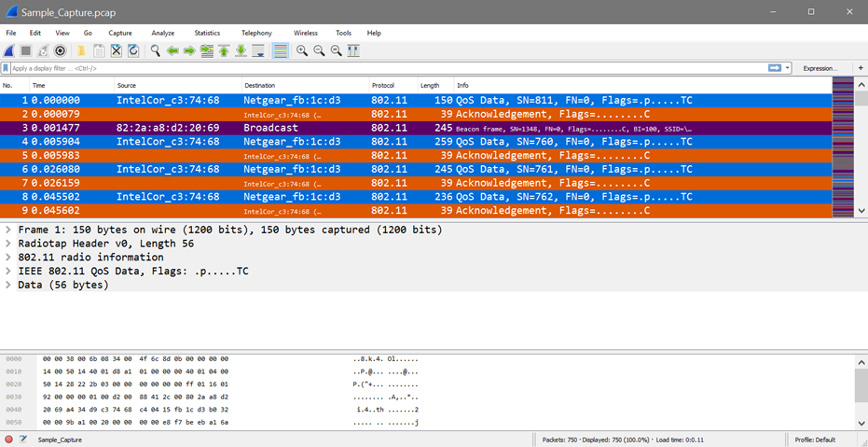Go back to previous packet arrow
The height and width of the screenshot is (447, 868).
[x=172, y=51]
